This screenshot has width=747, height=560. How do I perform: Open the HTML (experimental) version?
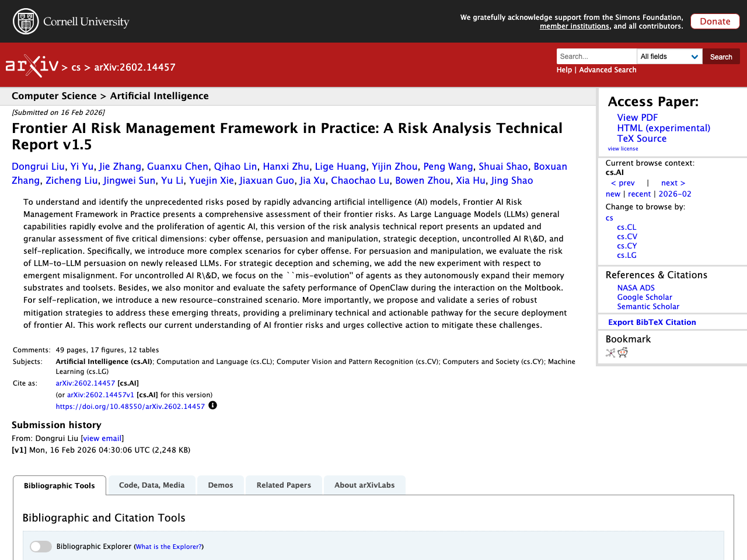click(x=664, y=128)
